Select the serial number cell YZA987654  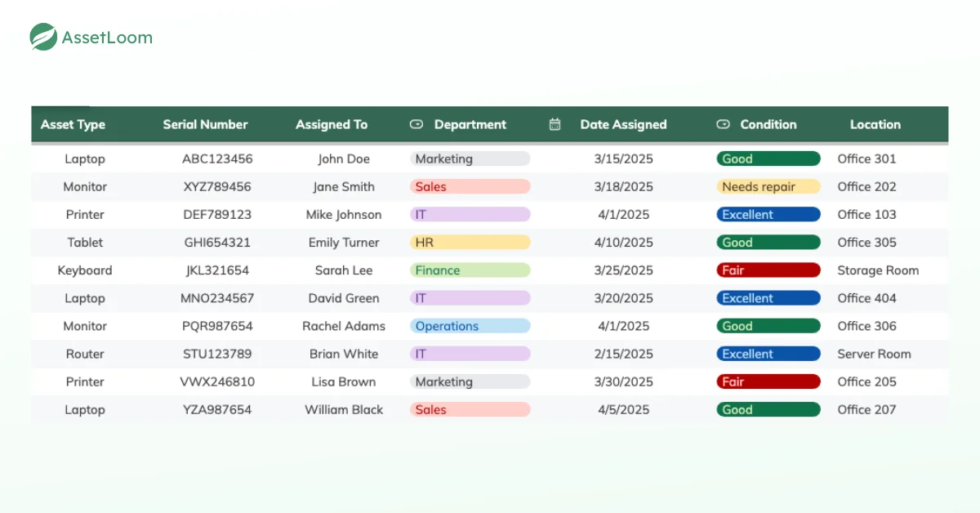tap(217, 409)
